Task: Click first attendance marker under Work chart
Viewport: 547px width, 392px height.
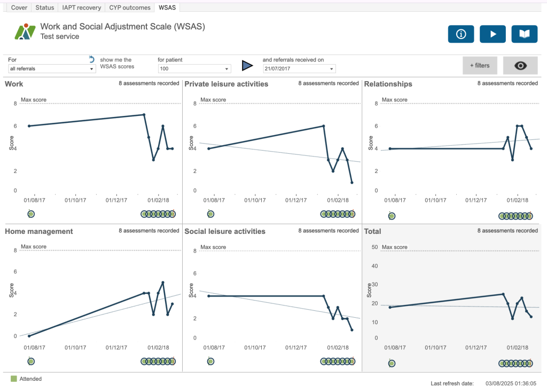Action: (30, 214)
